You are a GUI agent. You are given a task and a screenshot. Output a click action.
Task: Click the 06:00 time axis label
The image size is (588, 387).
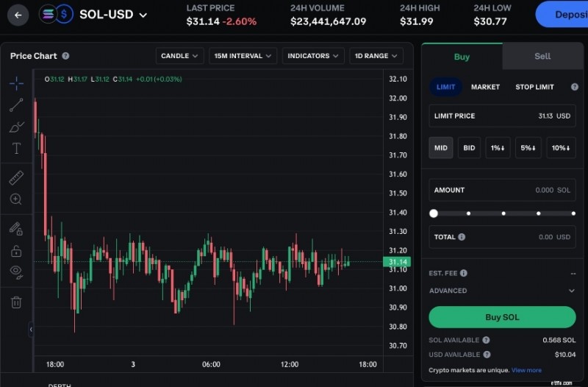211,364
